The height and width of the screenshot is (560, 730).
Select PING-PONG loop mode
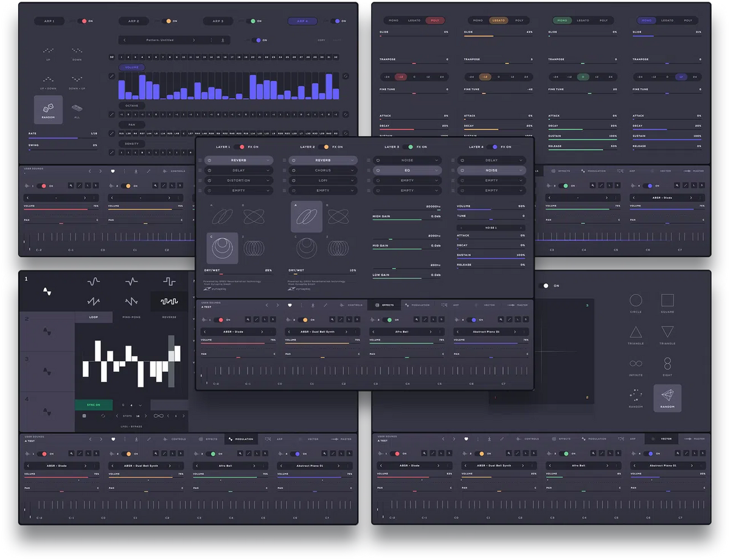131,317
